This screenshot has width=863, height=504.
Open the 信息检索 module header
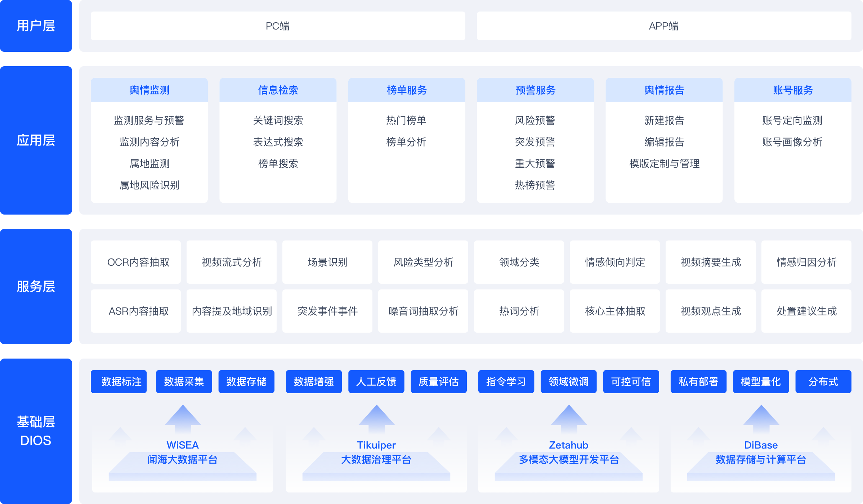click(x=278, y=90)
